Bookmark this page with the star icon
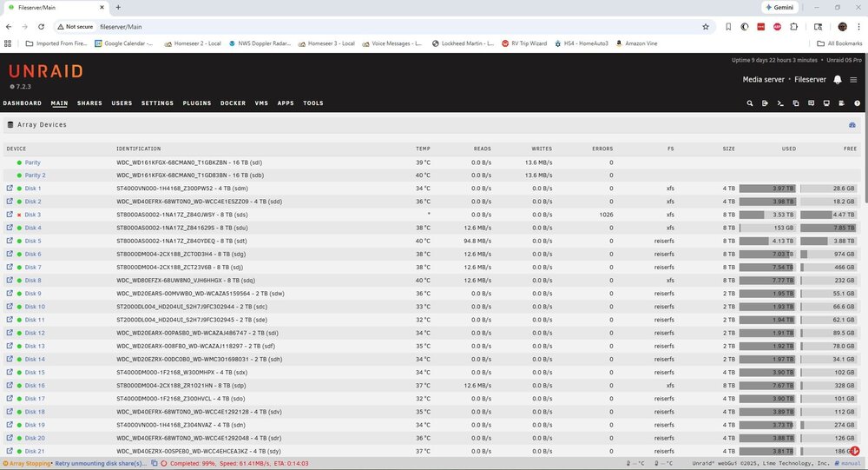Viewport: 868px width, 470px height. pos(705,27)
